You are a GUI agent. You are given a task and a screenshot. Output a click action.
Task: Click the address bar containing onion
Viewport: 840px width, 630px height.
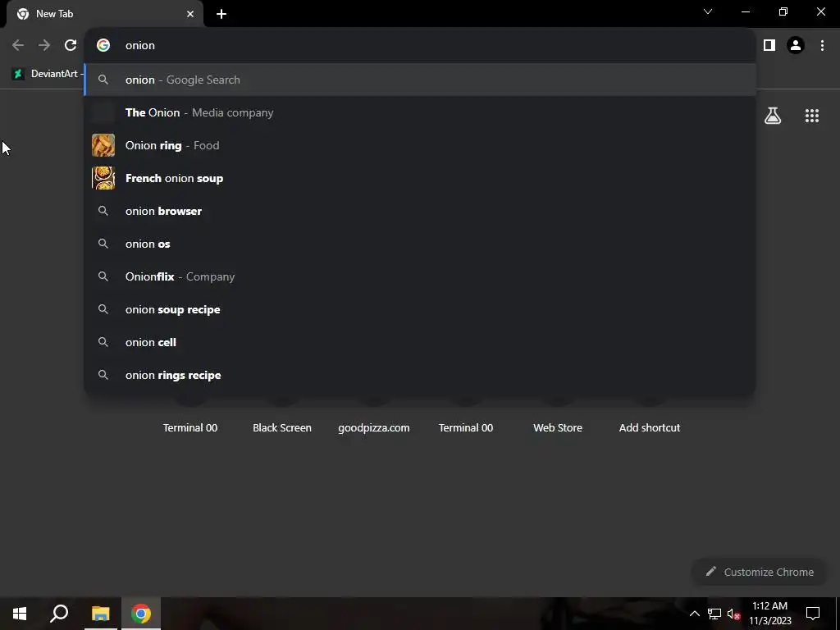tap(420, 46)
